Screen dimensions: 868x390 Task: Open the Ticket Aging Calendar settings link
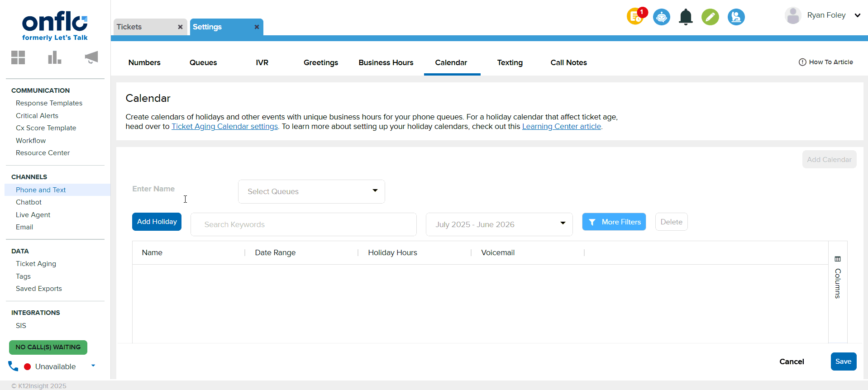coord(224,127)
